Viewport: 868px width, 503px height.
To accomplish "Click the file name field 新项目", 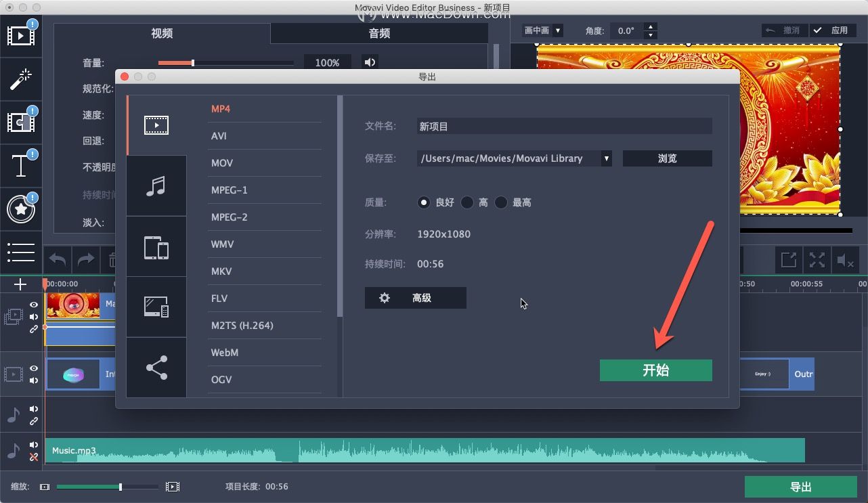I will 564,126.
